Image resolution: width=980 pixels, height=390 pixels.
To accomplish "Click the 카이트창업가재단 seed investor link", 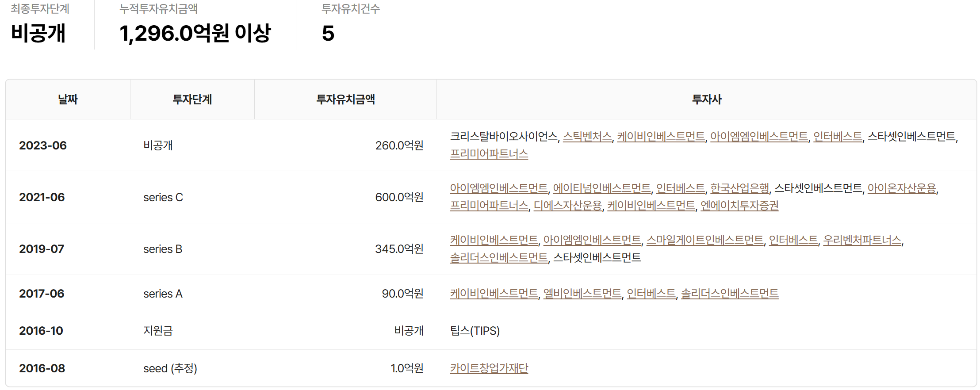I will coord(489,368).
